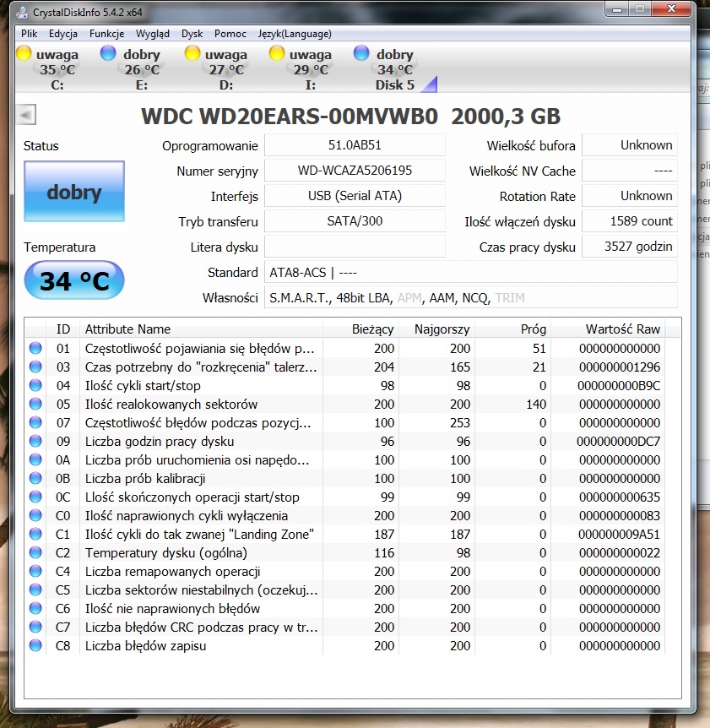The image size is (710, 728).
Task: Open the Wygląd menu
Action: point(152,34)
